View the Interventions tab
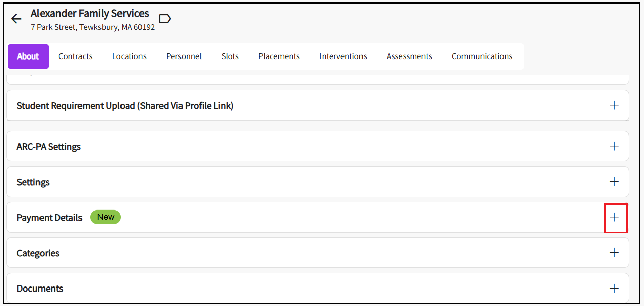The height and width of the screenshot is (306, 644). tap(343, 56)
